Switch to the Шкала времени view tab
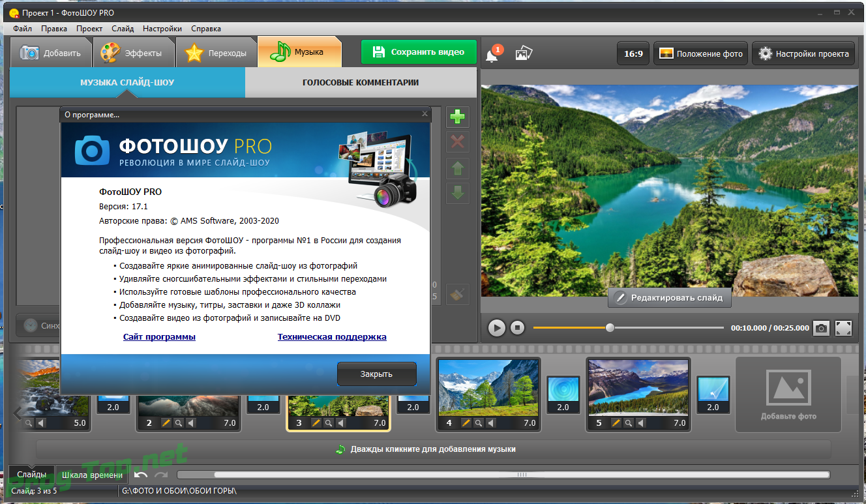Screen dimensions: 866x504 coord(92,475)
